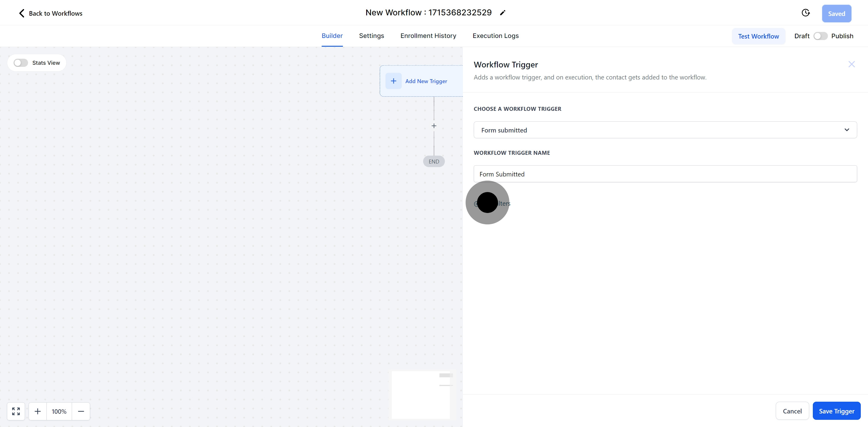Open the Enrollment History tab
The height and width of the screenshot is (427, 868).
pyautogui.click(x=428, y=36)
